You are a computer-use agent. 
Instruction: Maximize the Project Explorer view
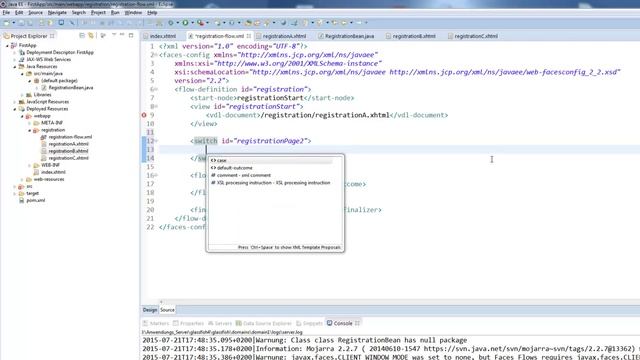pyautogui.click(x=131, y=36)
